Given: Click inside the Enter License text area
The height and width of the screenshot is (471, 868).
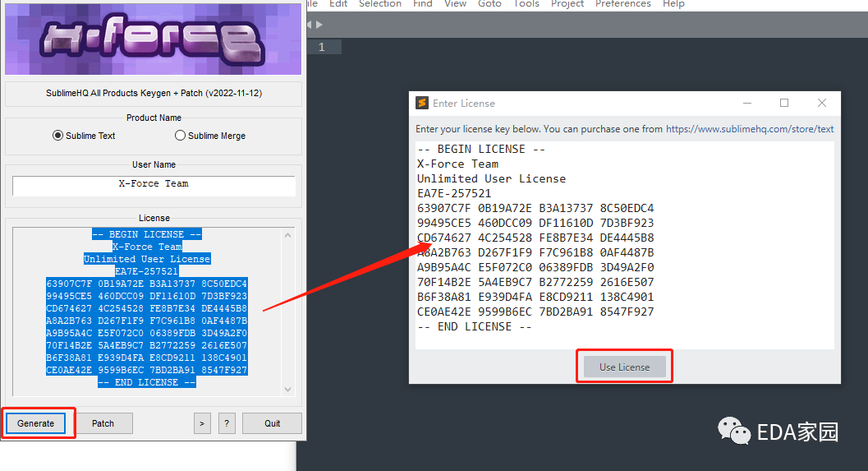Looking at the screenshot, I should click(624, 245).
